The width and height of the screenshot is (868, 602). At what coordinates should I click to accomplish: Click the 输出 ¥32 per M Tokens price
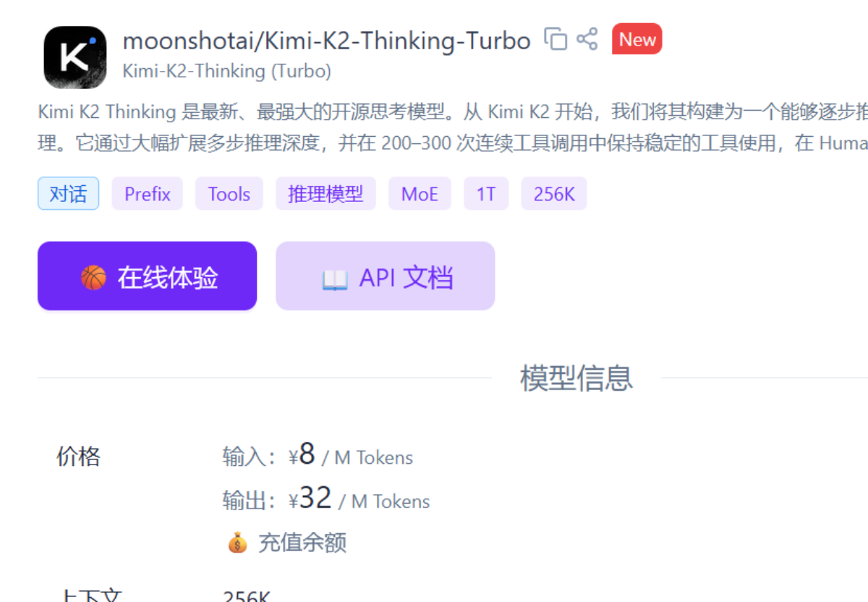coord(326,499)
